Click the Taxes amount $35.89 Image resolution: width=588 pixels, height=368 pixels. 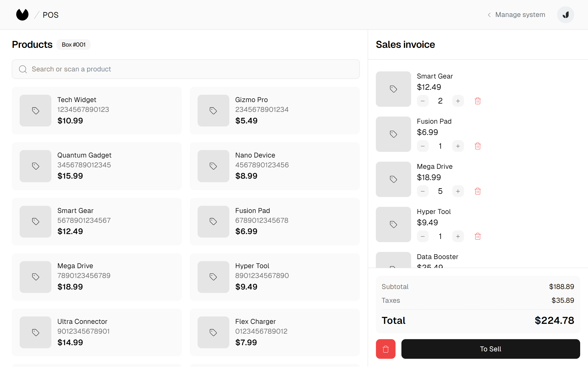click(x=563, y=300)
